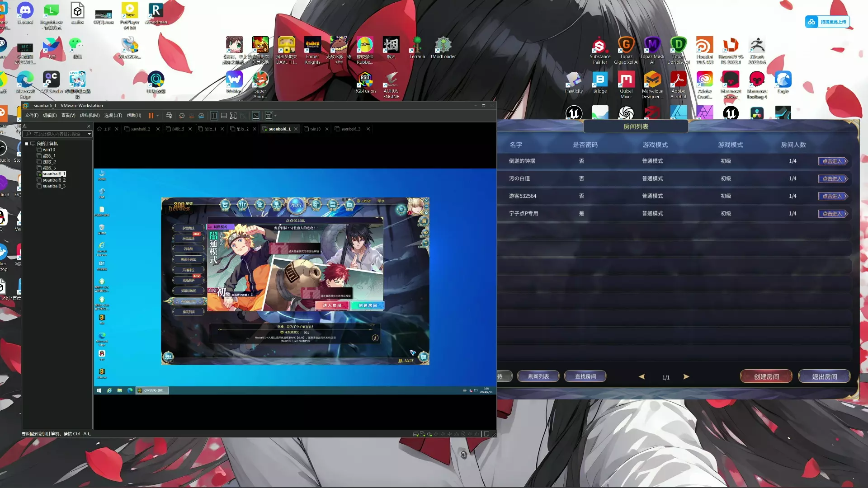Launch RGB Fusion desktop icon
This screenshot has height=488, width=868.
pos(365,82)
